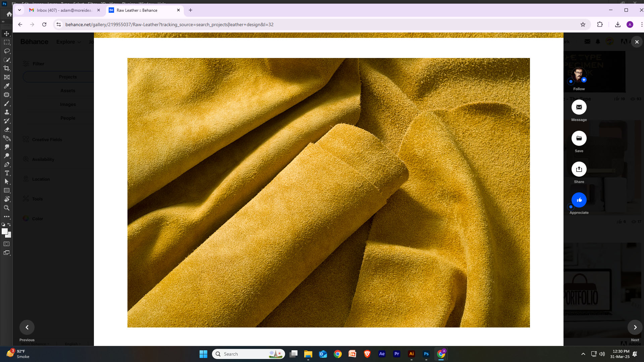Go to next project arrow
The height and width of the screenshot is (362, 644).
tap(635, 327)
